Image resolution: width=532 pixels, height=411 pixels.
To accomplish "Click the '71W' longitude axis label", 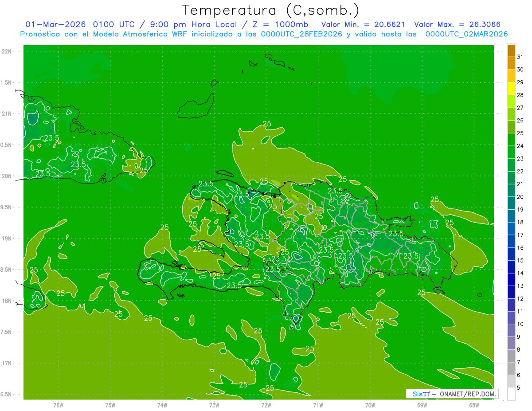I will (318, 405).
